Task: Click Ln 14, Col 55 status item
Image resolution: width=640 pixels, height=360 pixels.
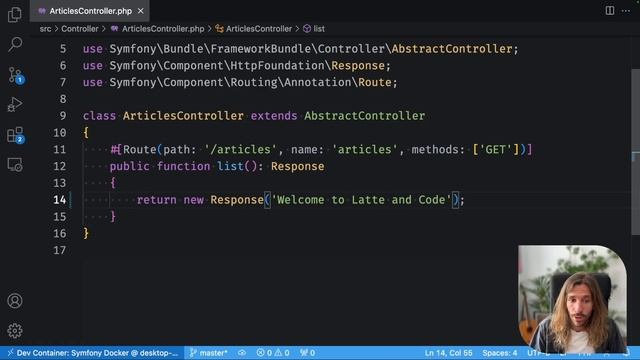Action: 448,353
